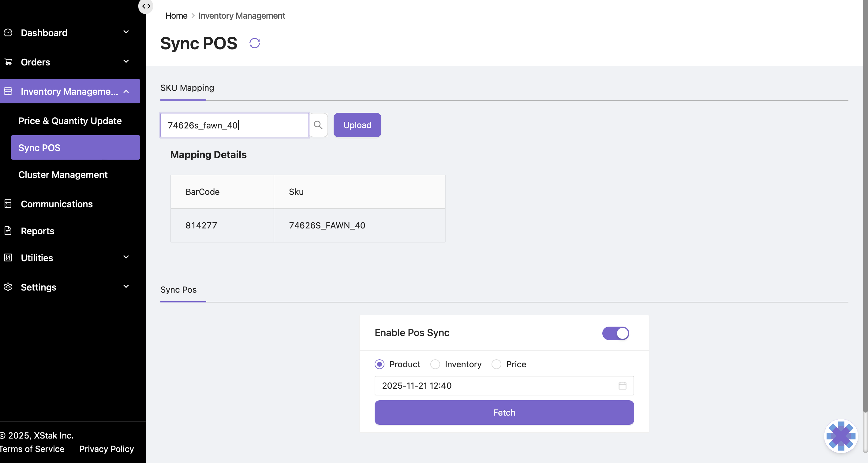Click the refresh icon beside Sync POS title
Viewport: 868px width, 463px height.
tap(254, 43)
